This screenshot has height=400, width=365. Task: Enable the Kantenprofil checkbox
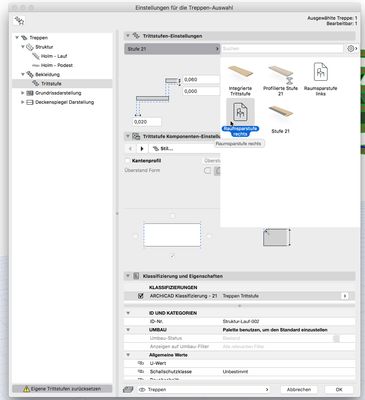pos(127,161)
